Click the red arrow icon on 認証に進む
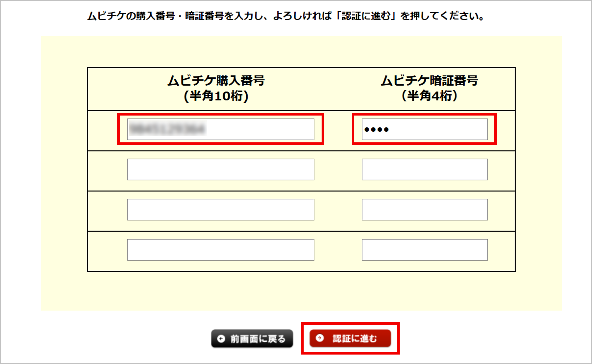The height and width of the screenshot is (364, 592). (x=320, y=338)
